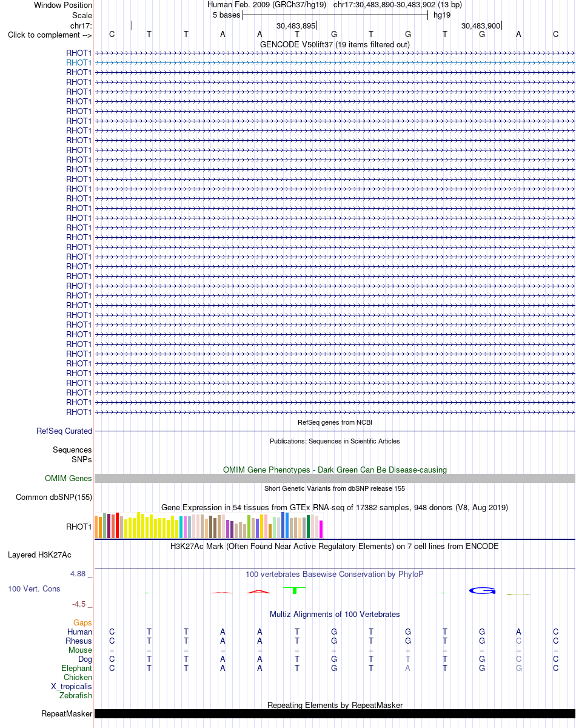Click the Common dbSNP(155) label
The image size is (576, 728).
(x=54, y=497)
